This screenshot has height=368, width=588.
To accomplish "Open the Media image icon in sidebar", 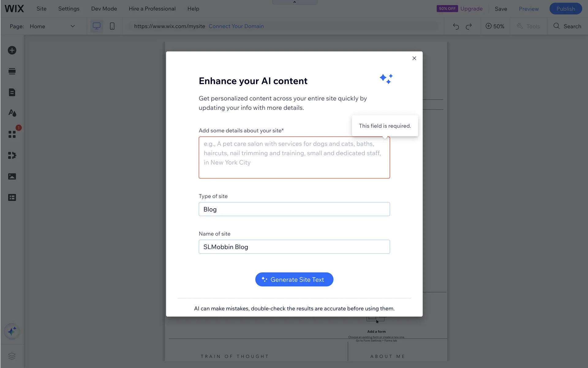I will click(12, 176).
